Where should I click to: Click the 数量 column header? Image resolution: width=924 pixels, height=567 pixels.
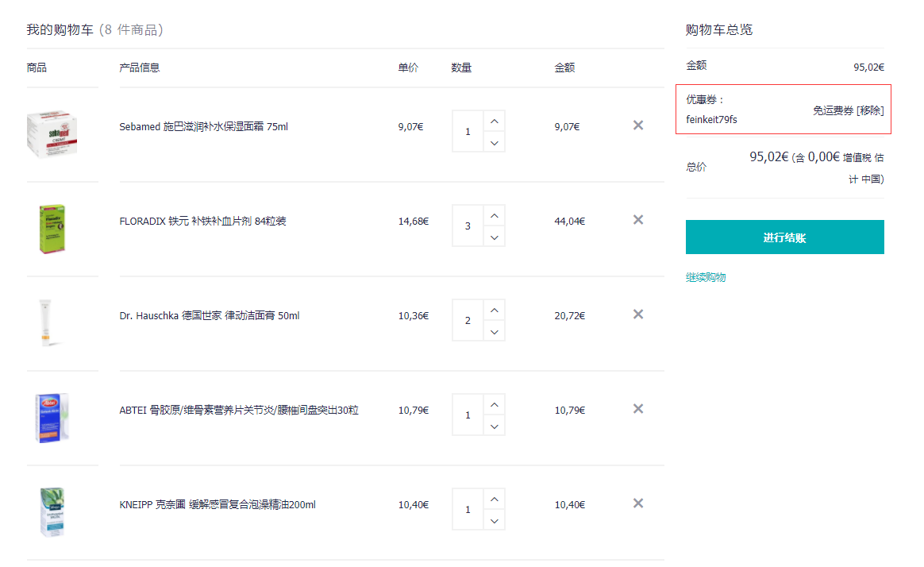[x=461, y=67]
